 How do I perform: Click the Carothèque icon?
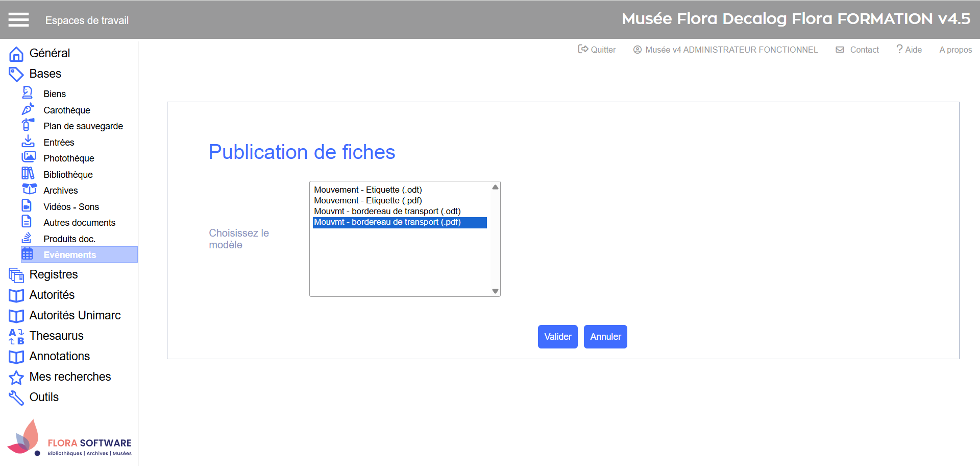click(28, 109)
